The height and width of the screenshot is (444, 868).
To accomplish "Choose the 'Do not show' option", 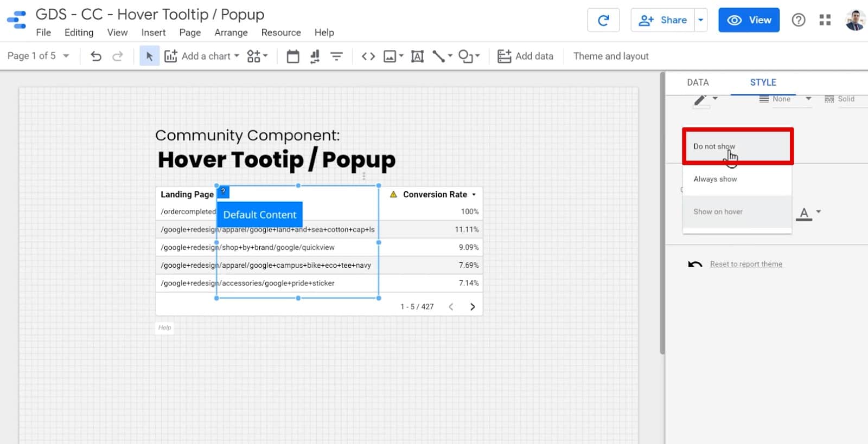I will 714,146.
